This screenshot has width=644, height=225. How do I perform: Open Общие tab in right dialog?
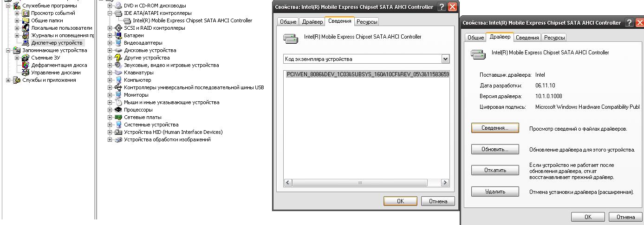475,38
